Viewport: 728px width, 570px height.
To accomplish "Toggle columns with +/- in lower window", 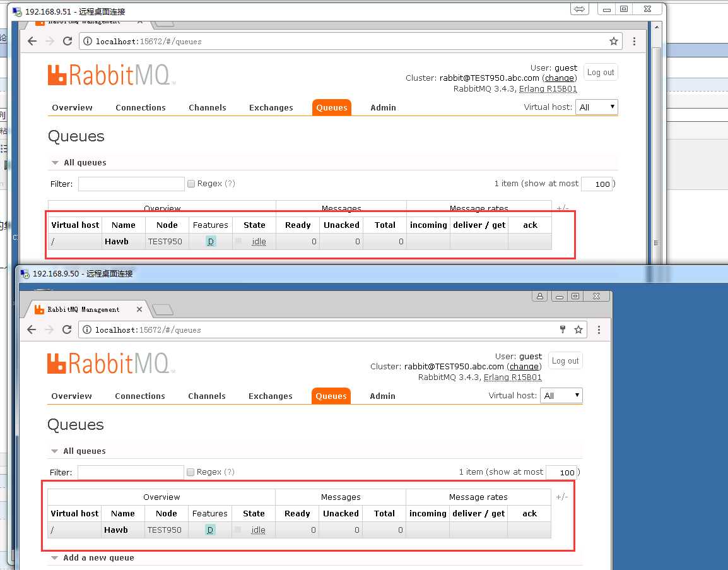I will (562, 497).
